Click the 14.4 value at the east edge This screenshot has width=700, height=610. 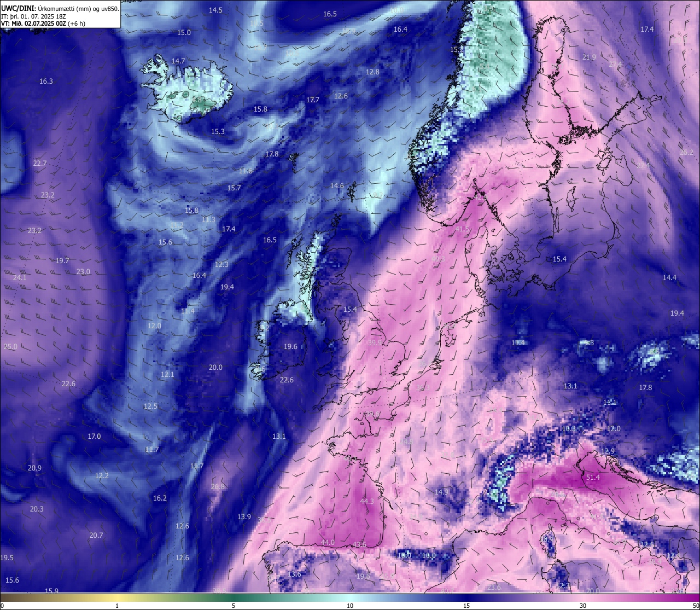tap(669, 278)
